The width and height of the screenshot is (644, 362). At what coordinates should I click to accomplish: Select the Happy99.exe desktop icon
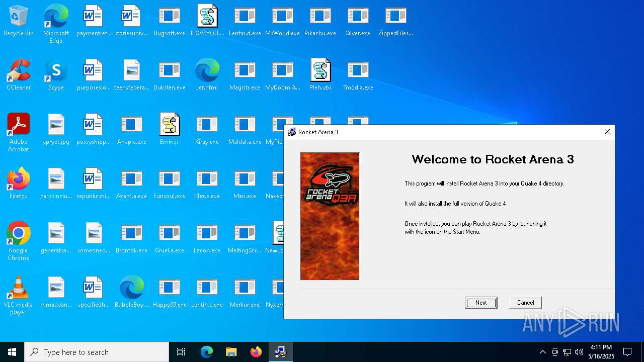coord(169,292)
